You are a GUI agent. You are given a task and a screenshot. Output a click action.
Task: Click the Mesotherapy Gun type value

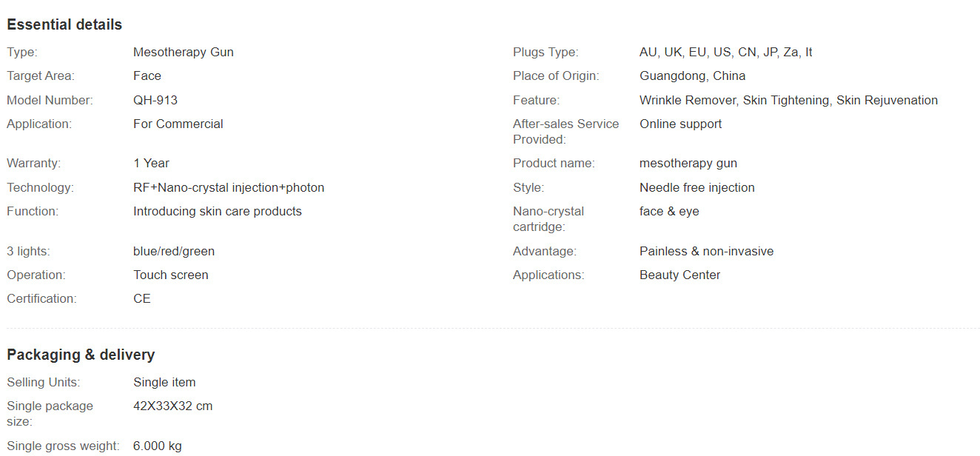(183, 52)
